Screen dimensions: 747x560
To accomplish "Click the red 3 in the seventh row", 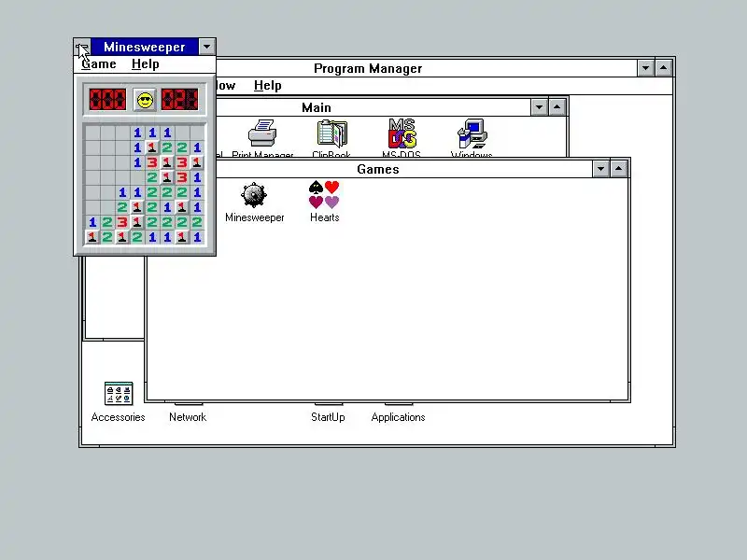I will (x=122, y=222).
